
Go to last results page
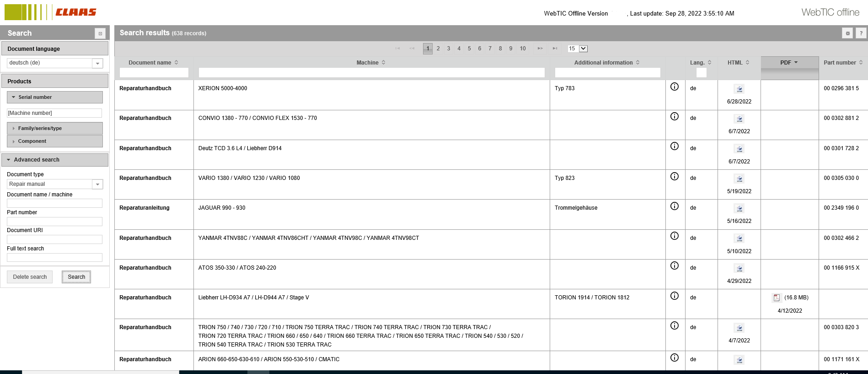(x=555, y=49)
